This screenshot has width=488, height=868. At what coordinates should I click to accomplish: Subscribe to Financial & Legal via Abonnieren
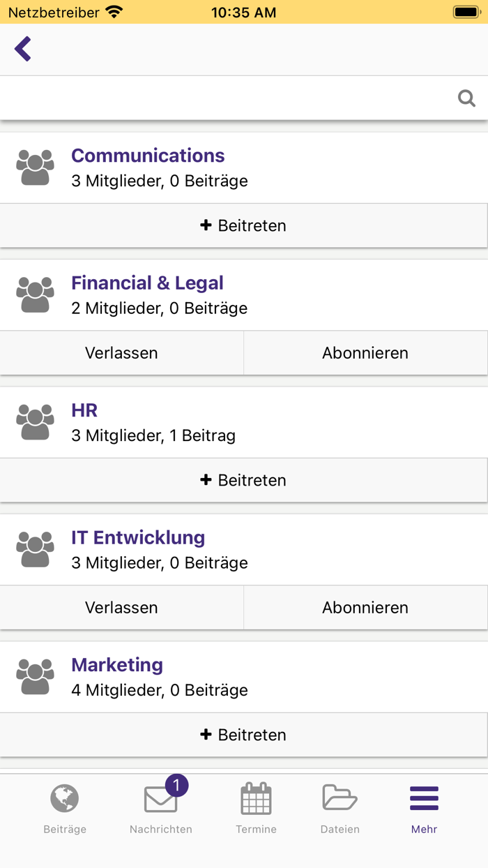365,353
